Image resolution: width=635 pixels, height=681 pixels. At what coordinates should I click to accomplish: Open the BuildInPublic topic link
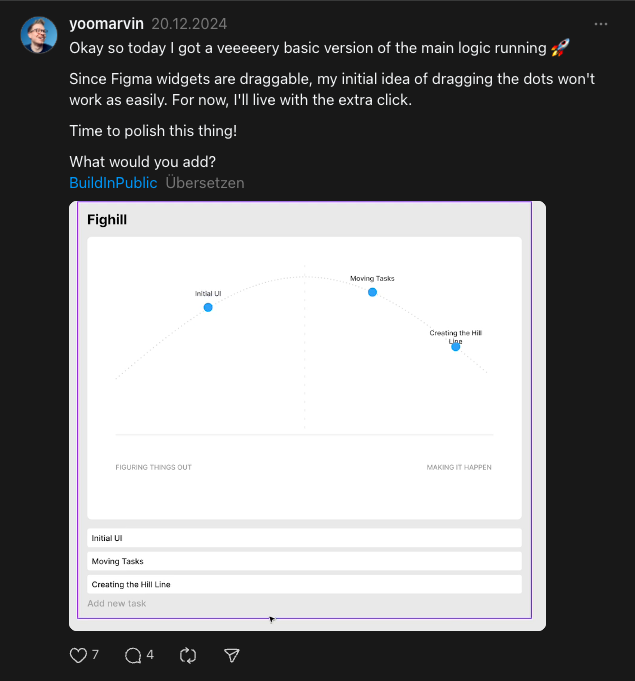tap(113, 183)
